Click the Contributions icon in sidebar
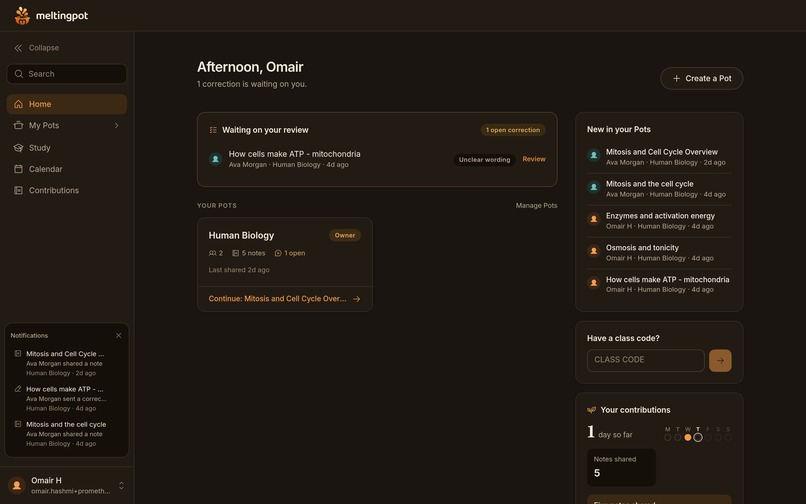Screen dimensions: 806x504 (19, 190)
